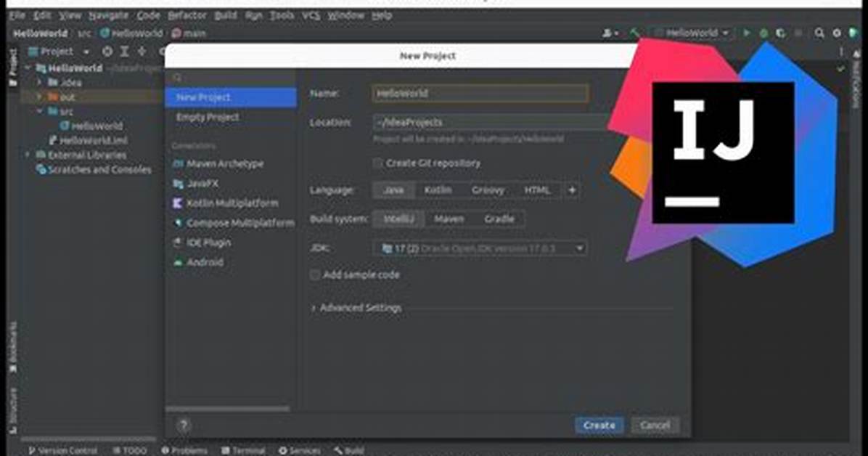Open the Structure side tool window

coord(13,410)
